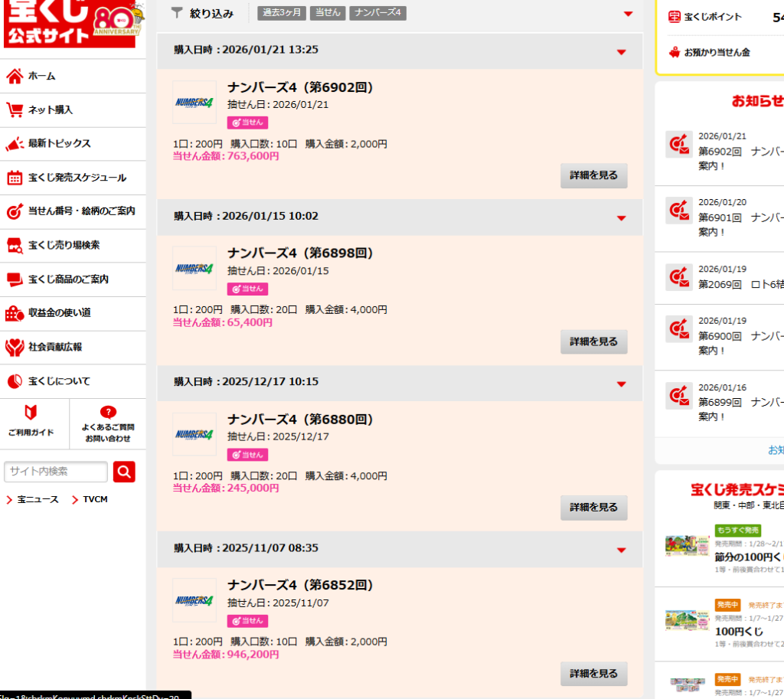Click the shopping cart ネット購入 icon
The image size is (784, 699).
15,109
